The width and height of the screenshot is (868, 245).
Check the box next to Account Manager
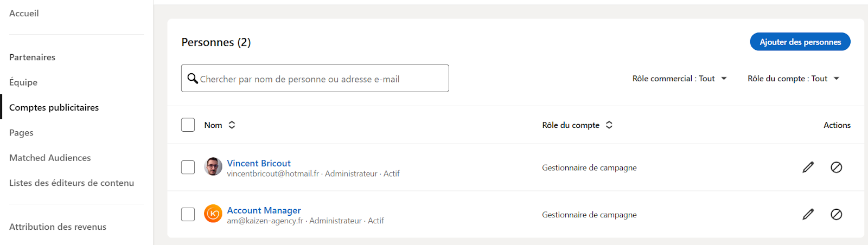click(x=188, y=215)
